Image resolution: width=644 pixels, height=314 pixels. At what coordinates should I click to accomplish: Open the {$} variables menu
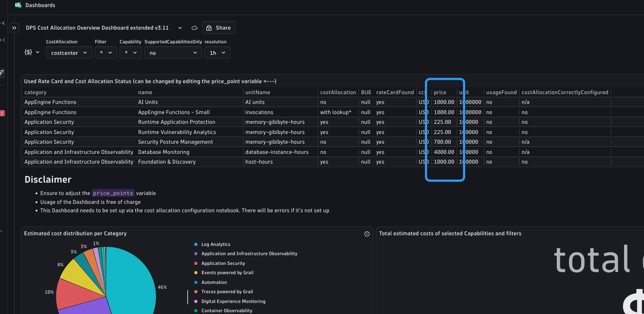tap(32, 53)
